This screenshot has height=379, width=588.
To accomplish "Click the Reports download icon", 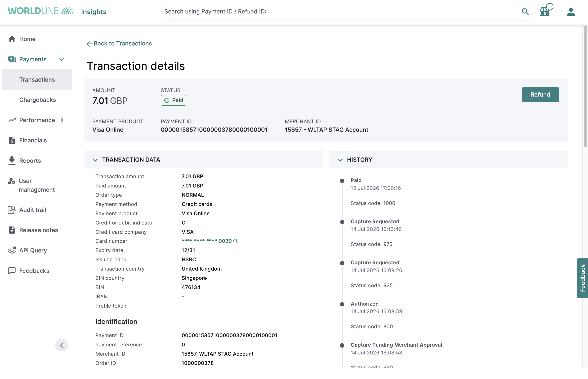I will click(12, 161).
